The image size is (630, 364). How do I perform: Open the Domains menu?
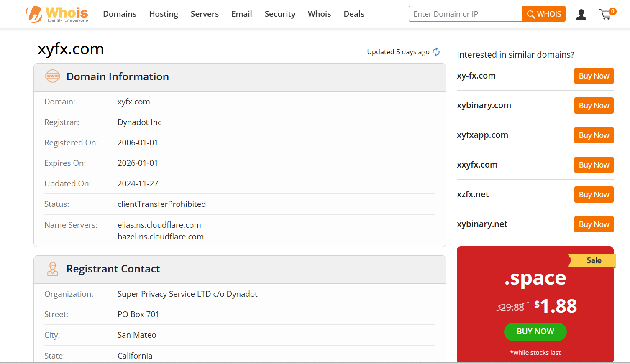[120, 14]
